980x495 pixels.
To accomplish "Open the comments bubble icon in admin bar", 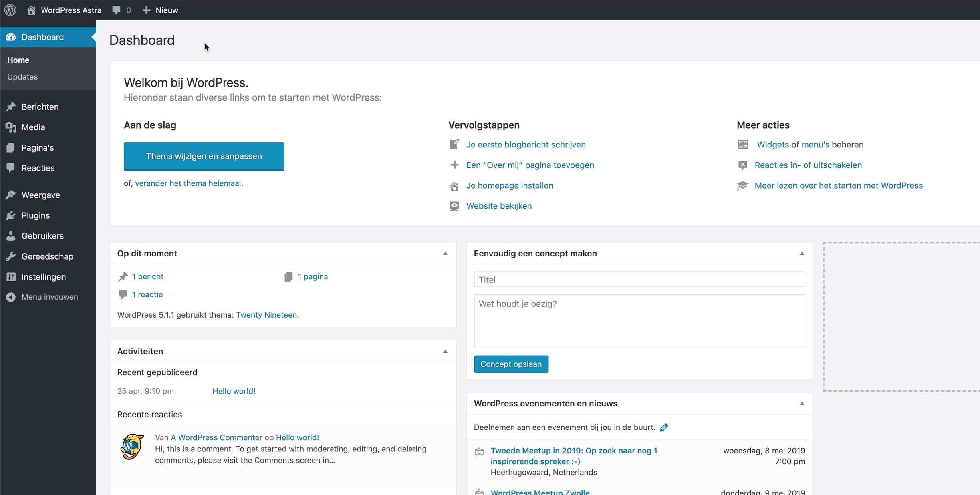I will click(116, 10).
